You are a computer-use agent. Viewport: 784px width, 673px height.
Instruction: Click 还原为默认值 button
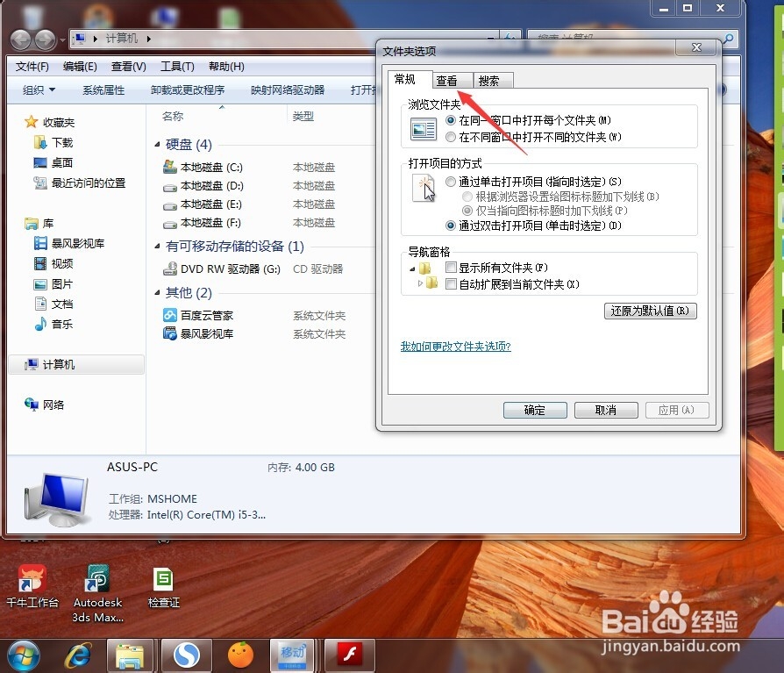650,311
